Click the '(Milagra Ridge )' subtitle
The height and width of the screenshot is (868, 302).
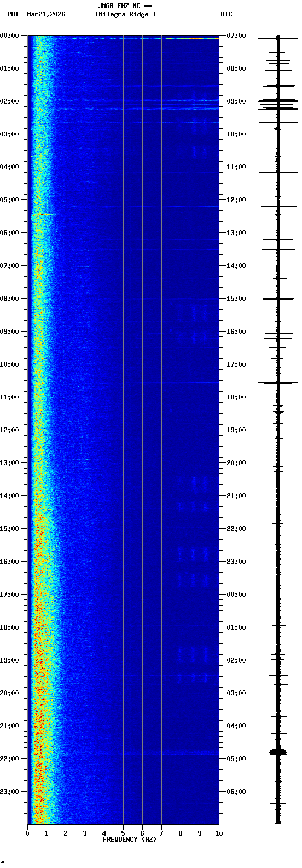125,14
